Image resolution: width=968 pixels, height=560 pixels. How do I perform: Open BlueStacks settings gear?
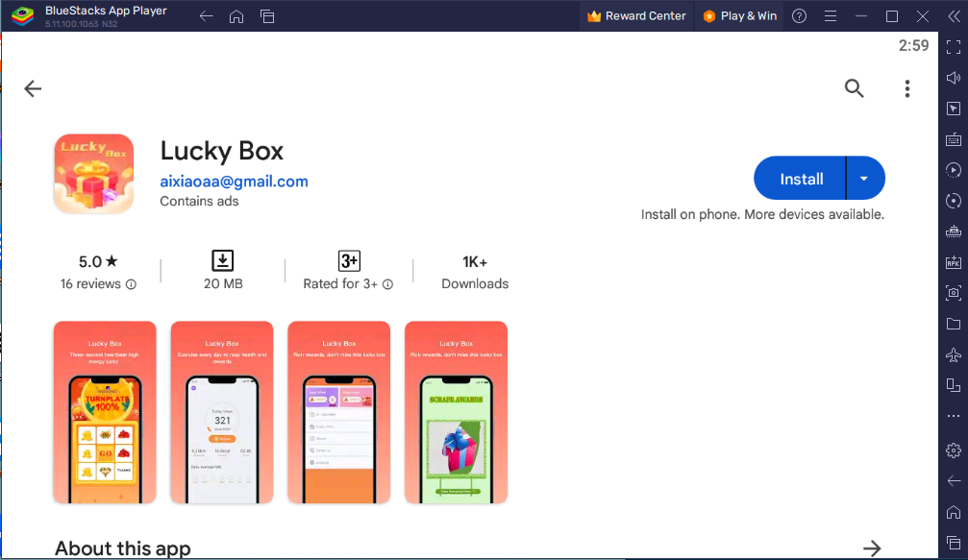[x=954, y=450]
